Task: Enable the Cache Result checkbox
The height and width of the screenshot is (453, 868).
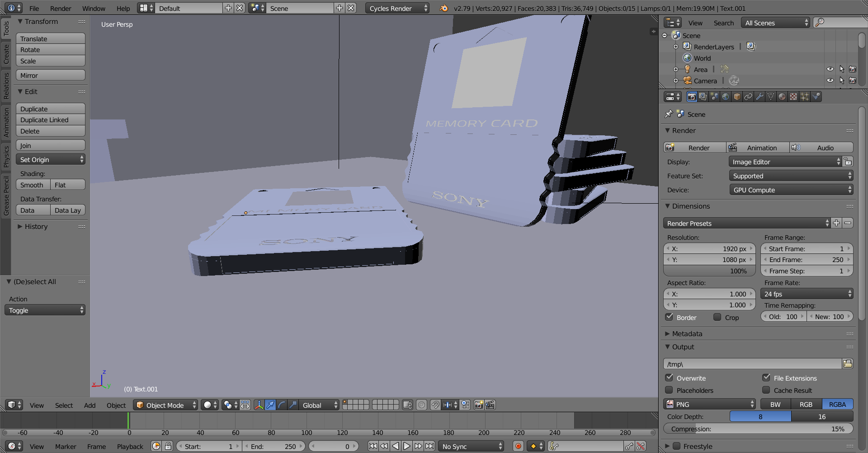Action: [766, 390]
